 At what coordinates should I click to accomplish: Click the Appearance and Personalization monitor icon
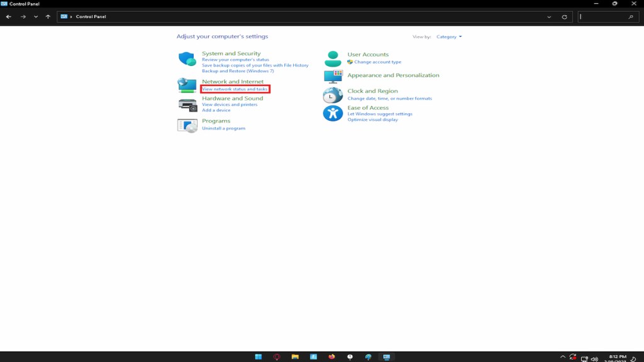coord(333,77)
